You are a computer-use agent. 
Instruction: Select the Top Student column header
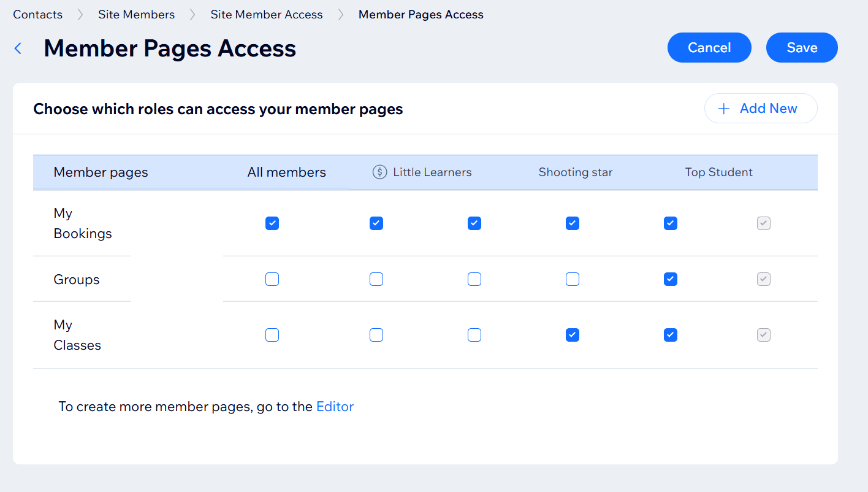[718, 172]
